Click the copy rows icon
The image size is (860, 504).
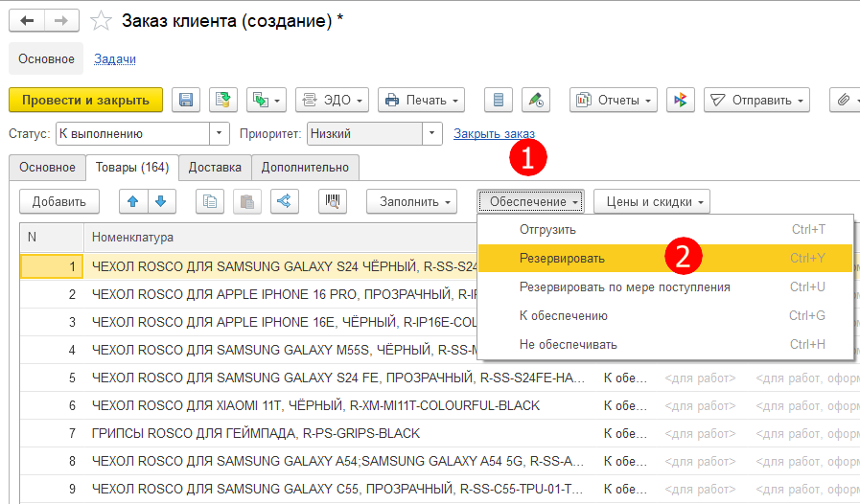tap(210, 201)
